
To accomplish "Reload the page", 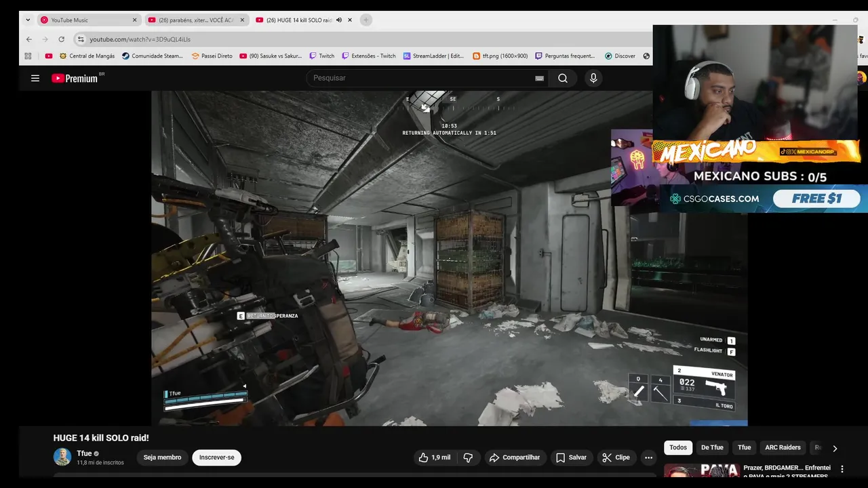I will coord(61,39).
